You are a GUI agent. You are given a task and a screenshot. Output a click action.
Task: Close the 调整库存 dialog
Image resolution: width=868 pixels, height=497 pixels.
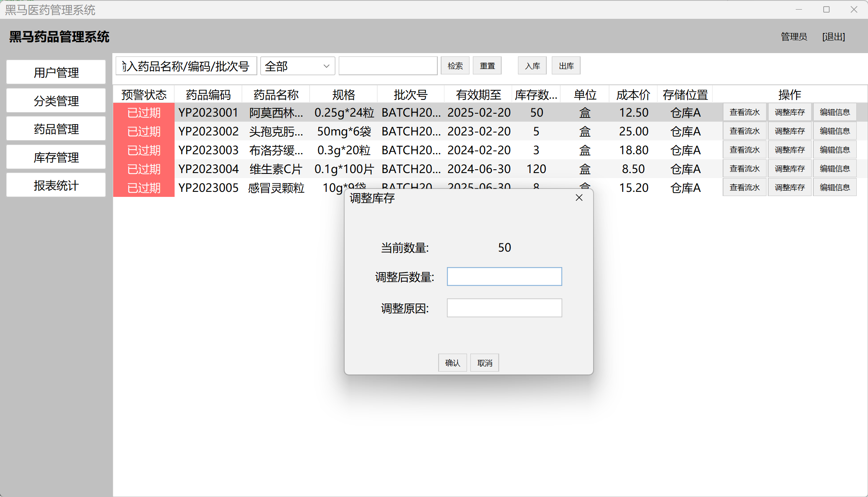579,198
